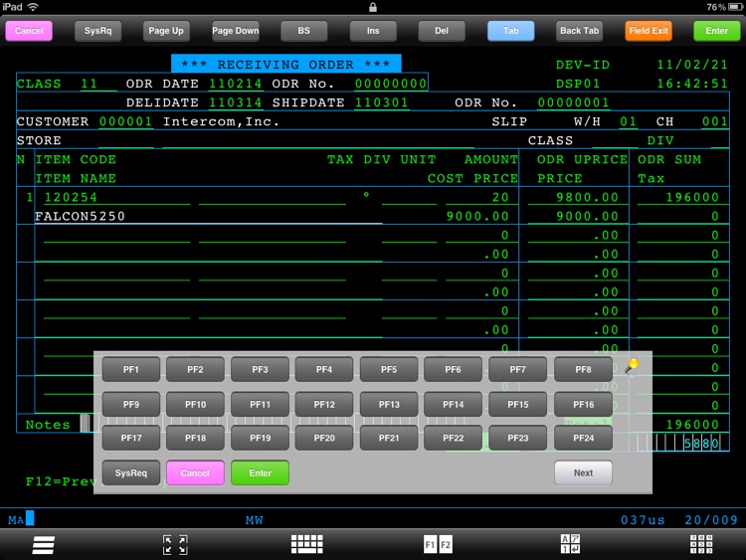
Task: Click the CH field value 001
Action: tap(714, 121)
